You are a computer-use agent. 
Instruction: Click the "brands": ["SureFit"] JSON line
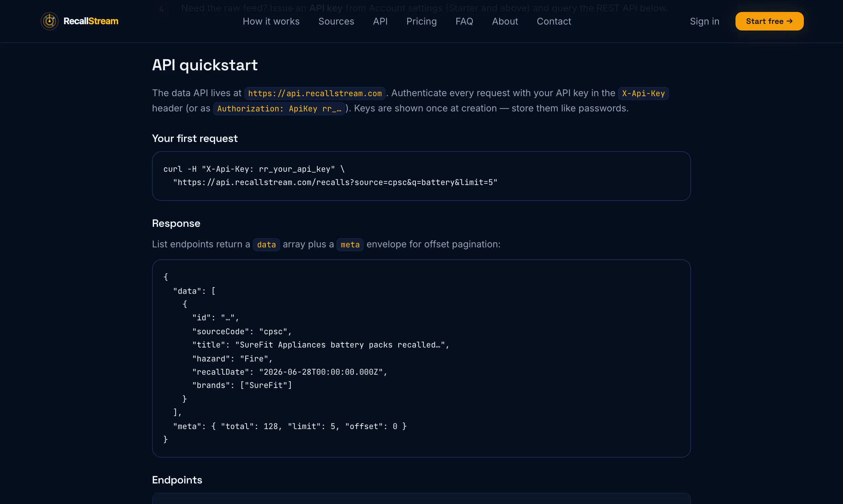(242, 385)
